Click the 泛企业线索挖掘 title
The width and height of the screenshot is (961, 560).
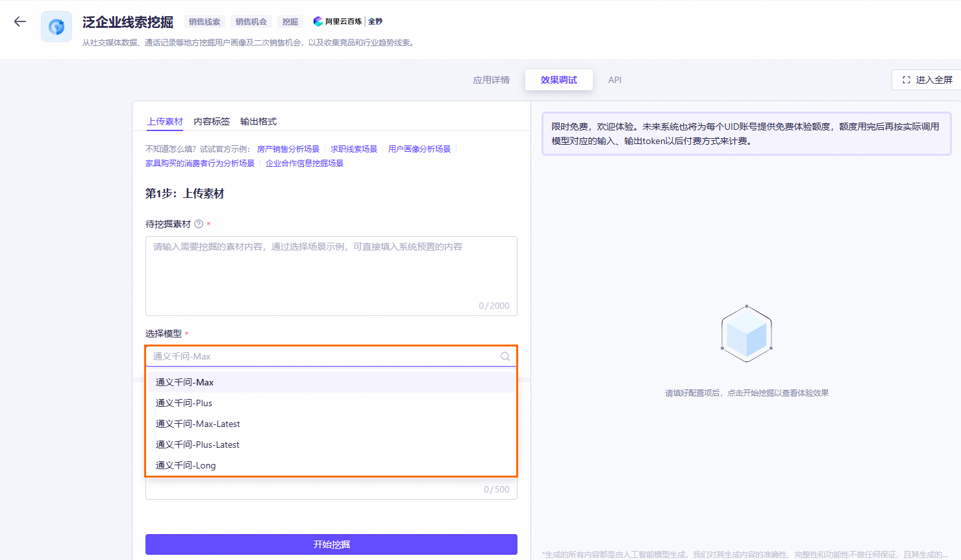pos(128,22)
